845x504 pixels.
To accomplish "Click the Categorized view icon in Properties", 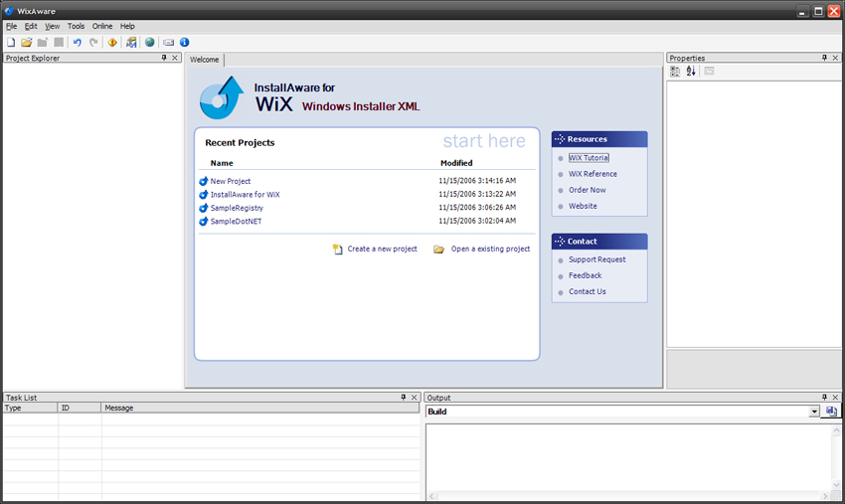I will coord(675,72).
